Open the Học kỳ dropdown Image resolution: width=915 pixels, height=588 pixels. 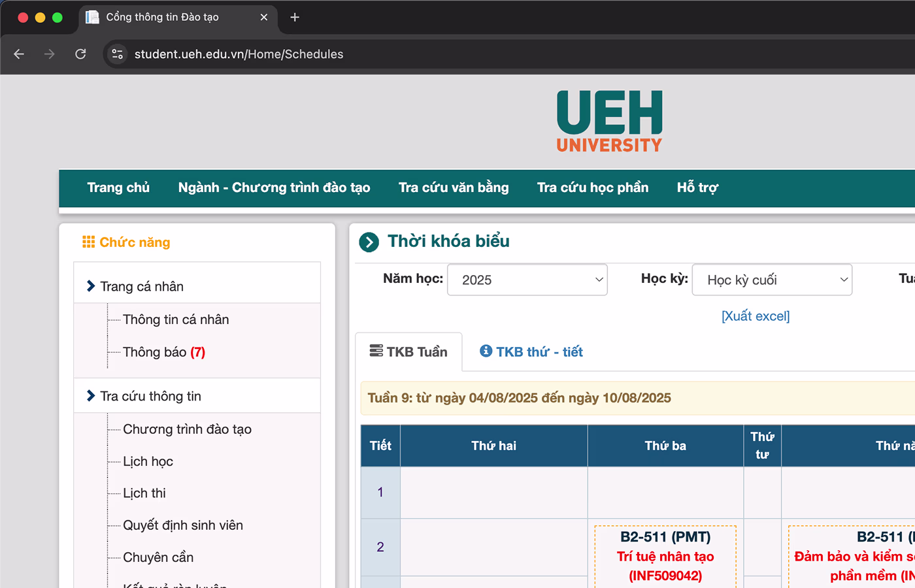771,280
